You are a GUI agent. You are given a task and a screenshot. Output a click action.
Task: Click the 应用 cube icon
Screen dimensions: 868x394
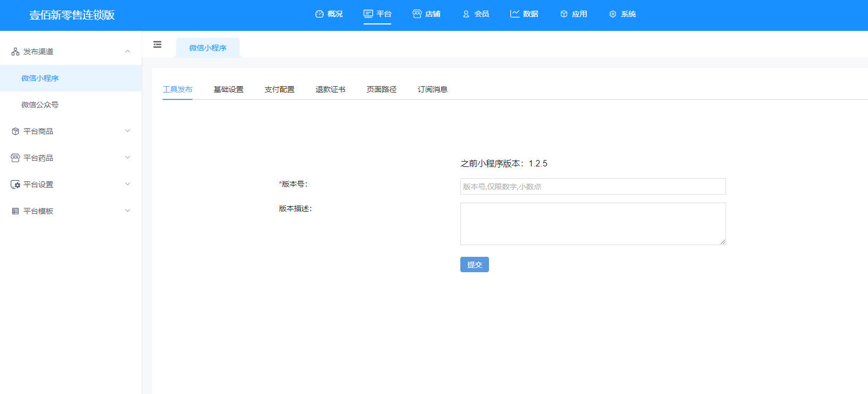(x=564, y=14)
